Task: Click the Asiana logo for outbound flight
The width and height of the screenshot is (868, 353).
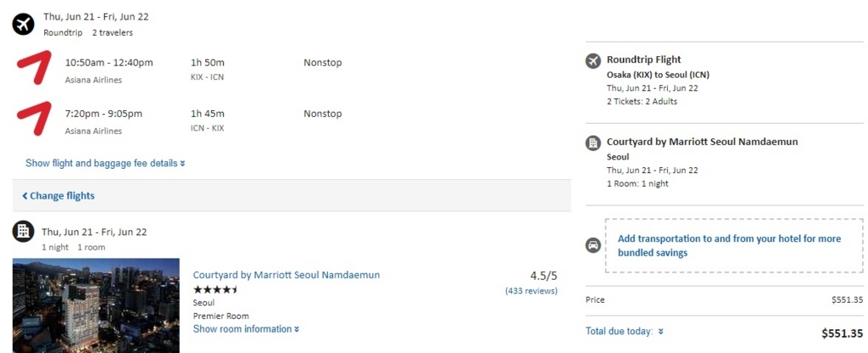Action: click(34, 68)
